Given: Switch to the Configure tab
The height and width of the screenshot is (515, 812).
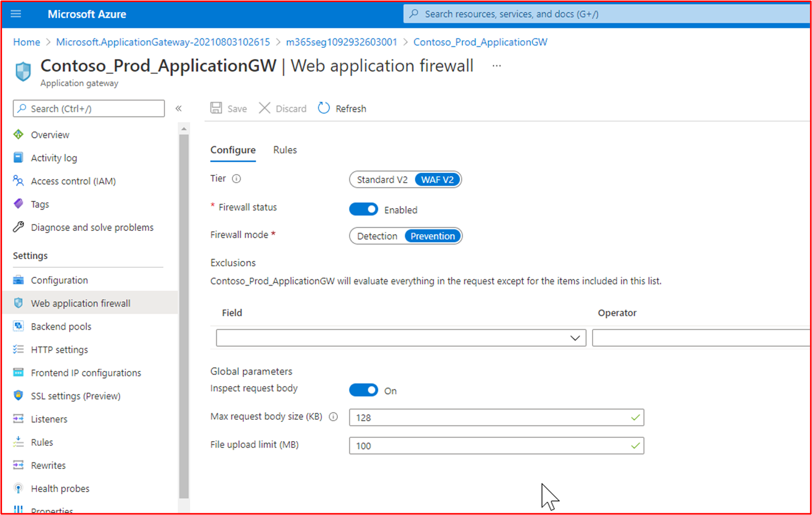Looking at the screenshot, I should click(233, 150).
